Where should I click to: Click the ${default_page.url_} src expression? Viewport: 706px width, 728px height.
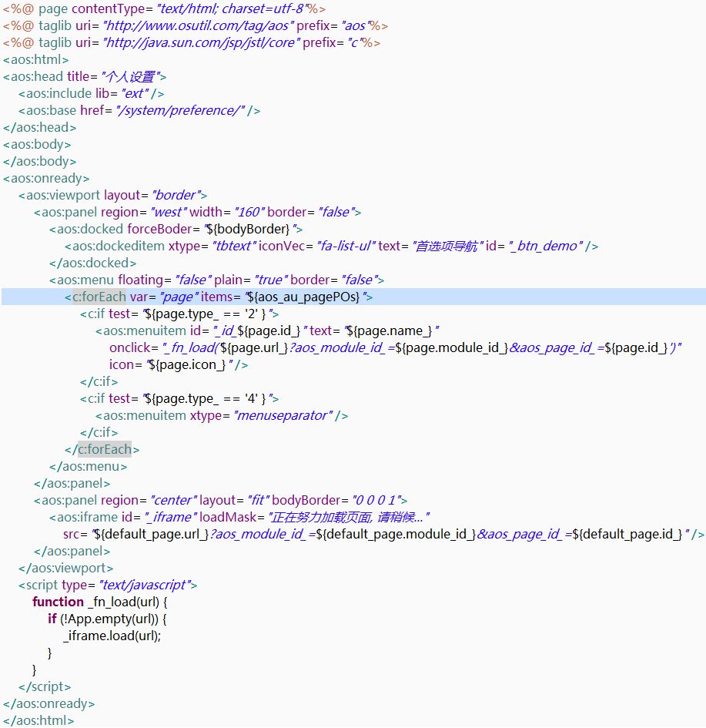click(x=151, y=535)
